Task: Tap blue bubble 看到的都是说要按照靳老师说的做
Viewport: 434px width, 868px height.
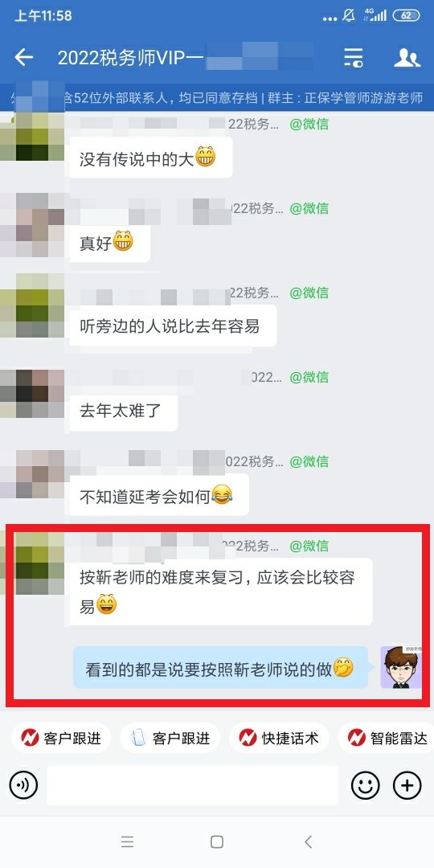Action: coord(220,667)
